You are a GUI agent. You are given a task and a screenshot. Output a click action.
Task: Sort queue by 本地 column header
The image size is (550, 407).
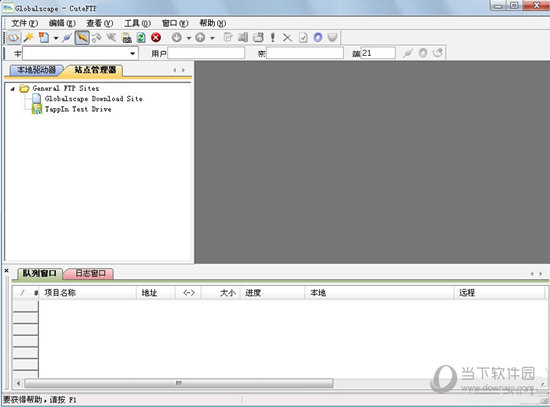(379, 293)
